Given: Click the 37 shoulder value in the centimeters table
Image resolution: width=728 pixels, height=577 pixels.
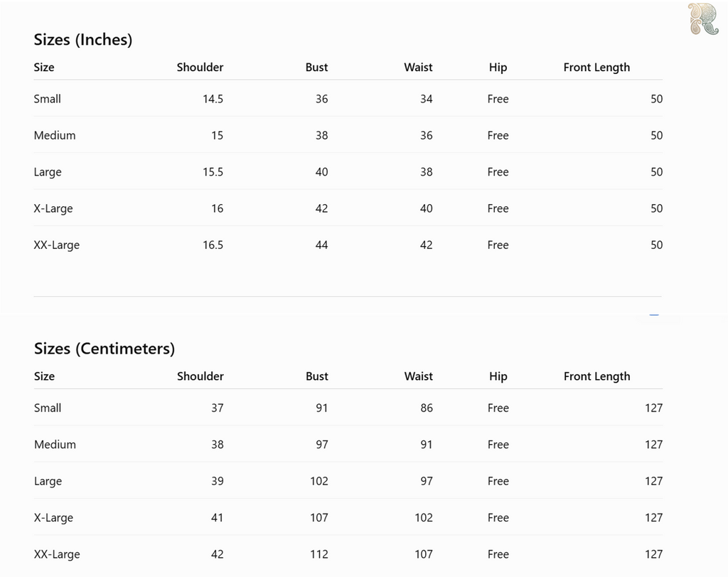Looking at the screenshot, I should pyautogui.click(x=218, y=408).
